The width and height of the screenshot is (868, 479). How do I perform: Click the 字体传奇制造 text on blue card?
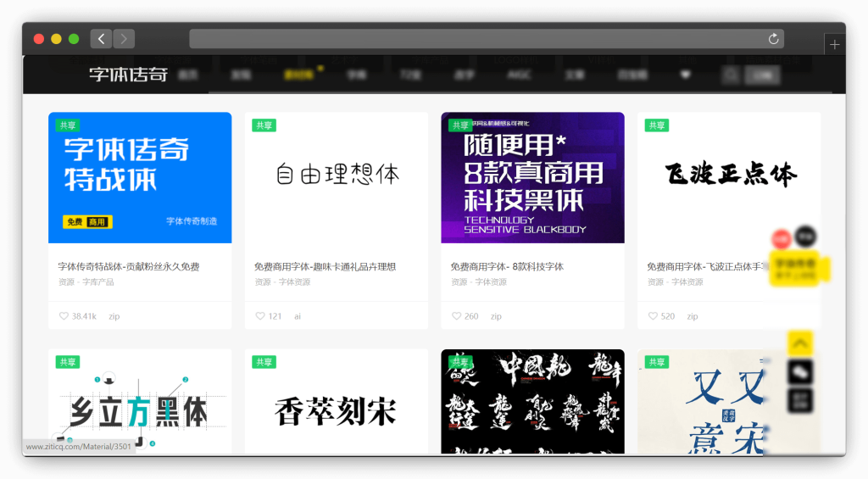(x=192, y=221)
